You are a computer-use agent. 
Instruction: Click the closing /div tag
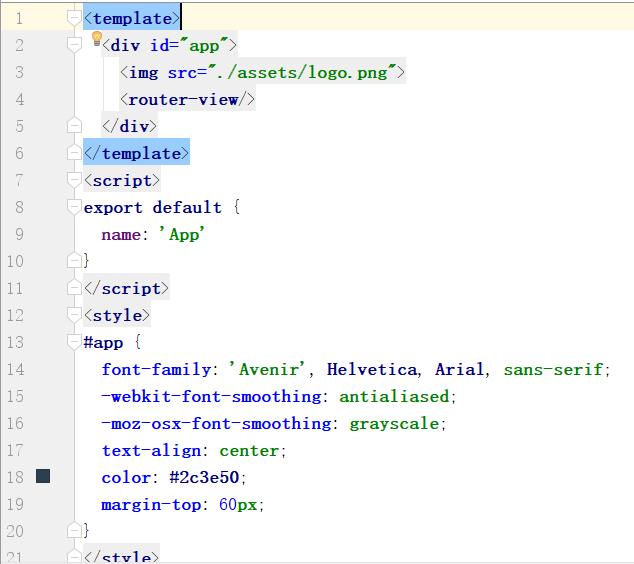129,126
